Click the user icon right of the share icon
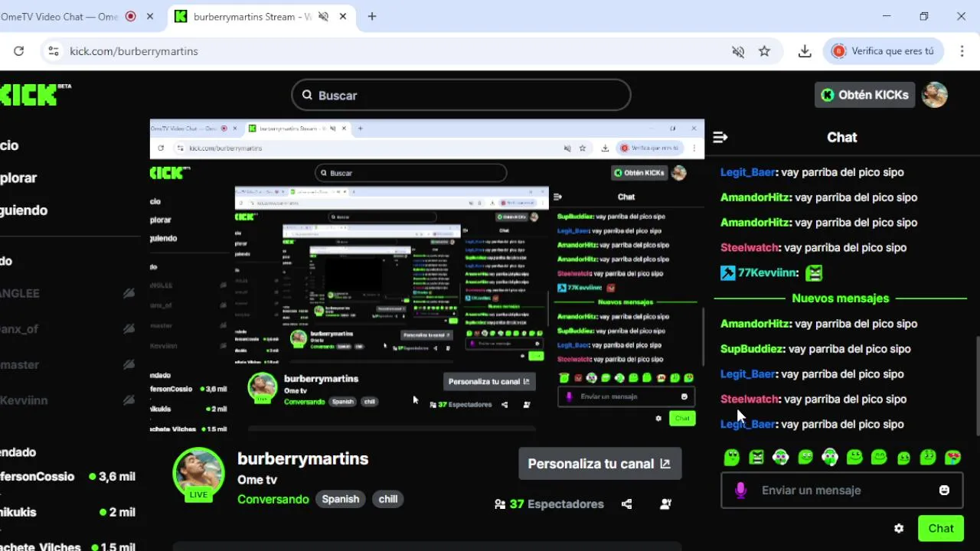Viewport: 980px width, 551px height. (665, 504)
